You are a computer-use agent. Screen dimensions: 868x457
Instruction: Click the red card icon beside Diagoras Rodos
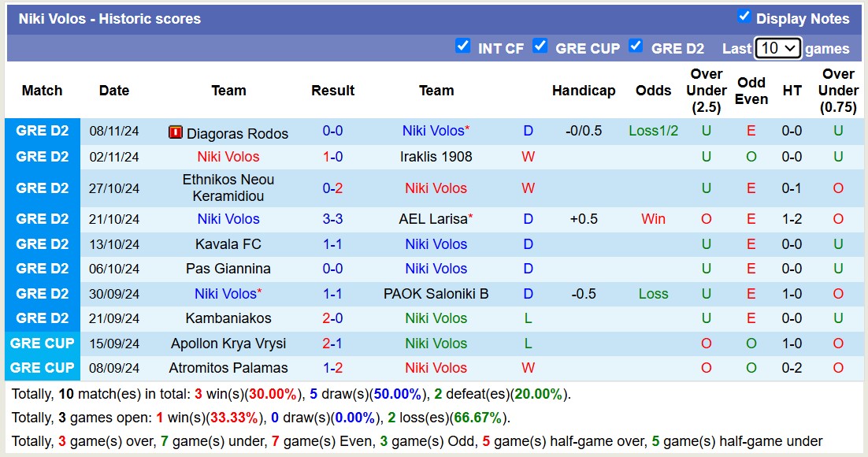tap(176, 132)
